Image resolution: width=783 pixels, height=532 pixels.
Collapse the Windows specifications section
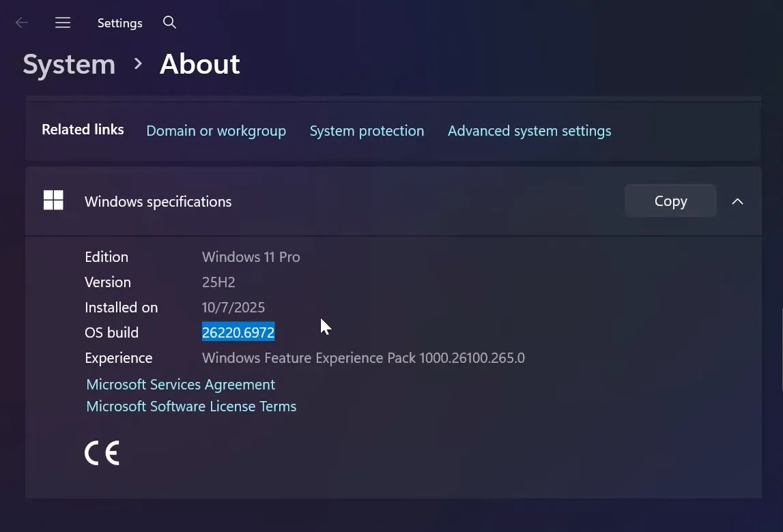coord(737,201)
